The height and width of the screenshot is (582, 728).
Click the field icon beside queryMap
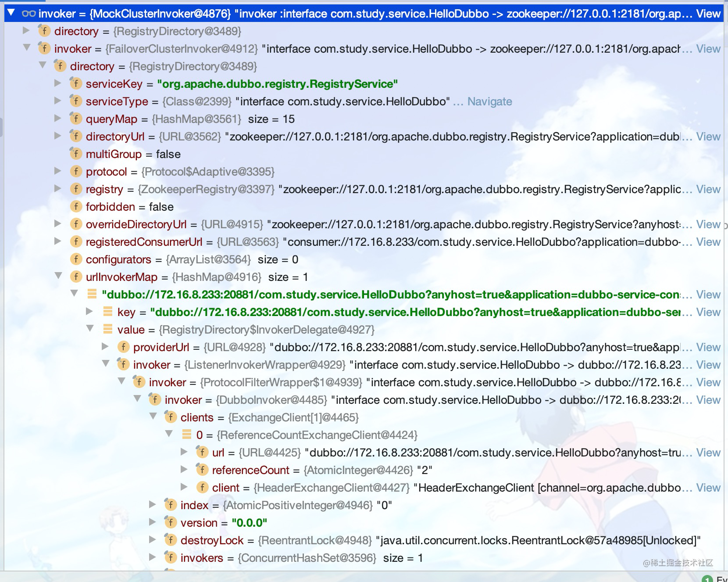(76, 119)
